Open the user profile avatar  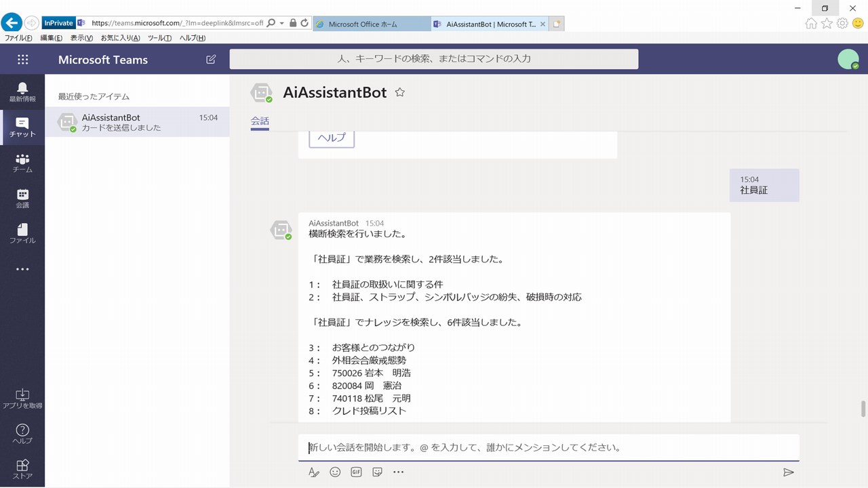click(x=848, y=60)
